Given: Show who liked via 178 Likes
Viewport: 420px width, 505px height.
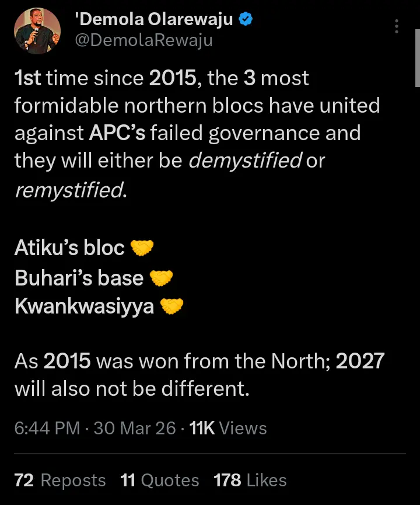Looking at the screenshot, I should 250,480.
